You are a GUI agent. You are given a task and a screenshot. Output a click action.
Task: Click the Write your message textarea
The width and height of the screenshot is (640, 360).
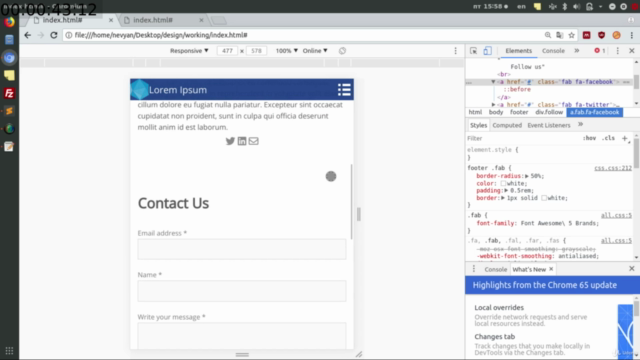(242, 336)
